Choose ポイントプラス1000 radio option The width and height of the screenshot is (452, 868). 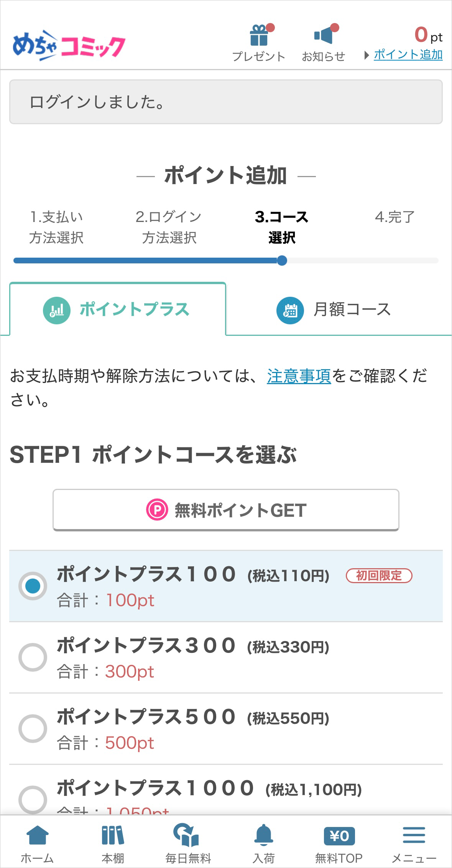click(33, 799)
